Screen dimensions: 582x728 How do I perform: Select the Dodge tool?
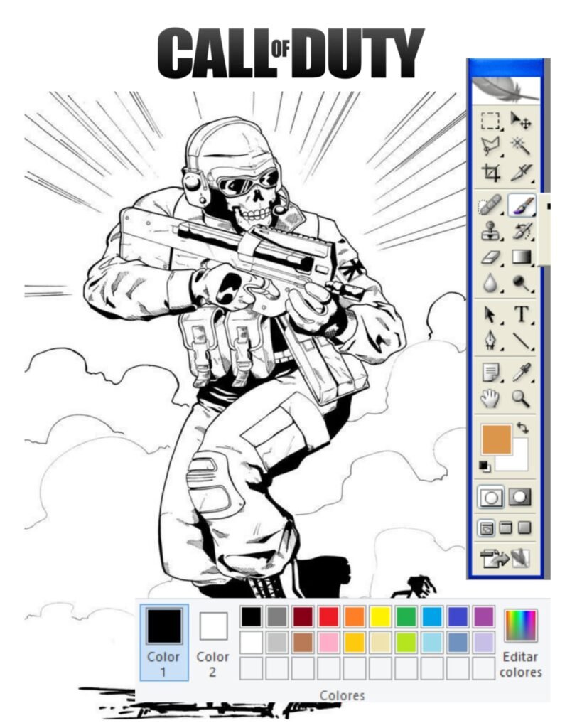pos(521,282)
